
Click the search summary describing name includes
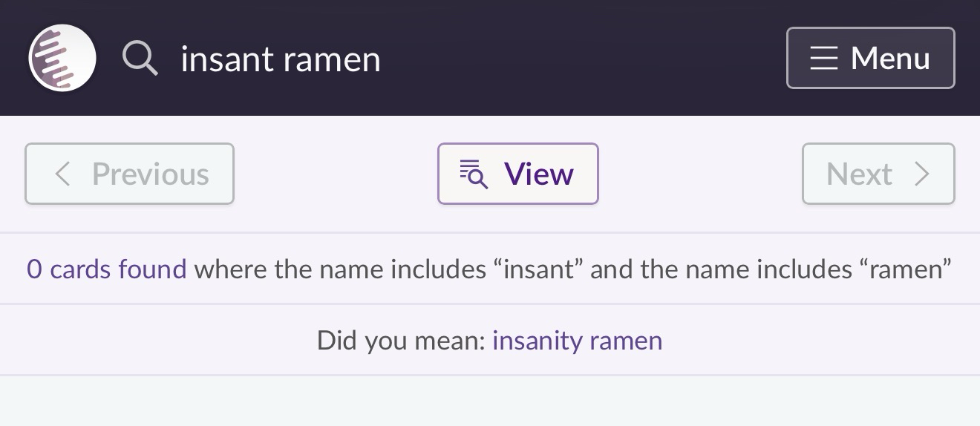(489, 268)
